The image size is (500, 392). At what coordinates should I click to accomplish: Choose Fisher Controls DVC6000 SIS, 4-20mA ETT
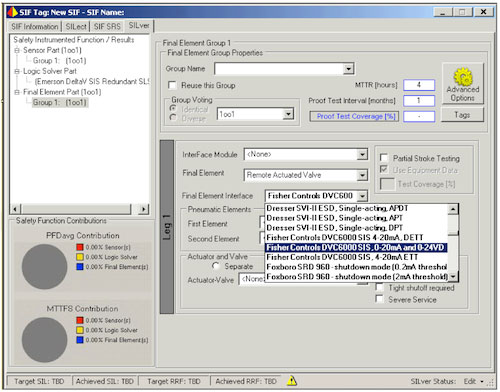[x=356, y=257]
